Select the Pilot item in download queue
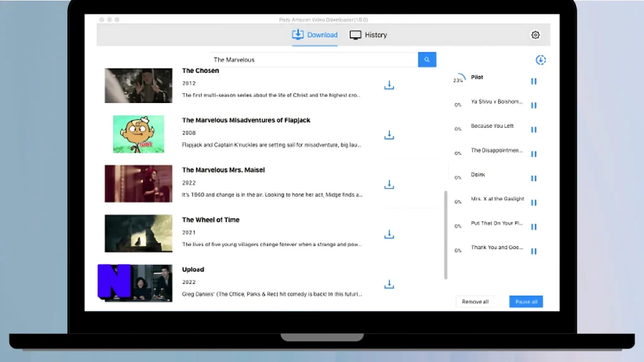This screenshot has width=644, height=362. click(477, 77)
